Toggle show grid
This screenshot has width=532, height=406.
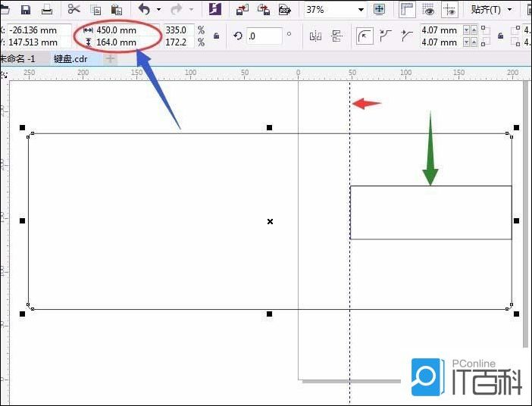click(x=428, y=10)
